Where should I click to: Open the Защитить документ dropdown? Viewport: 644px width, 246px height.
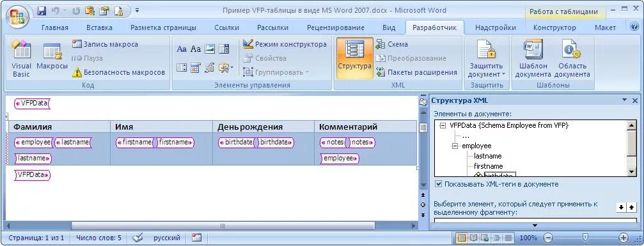[487, 59]
